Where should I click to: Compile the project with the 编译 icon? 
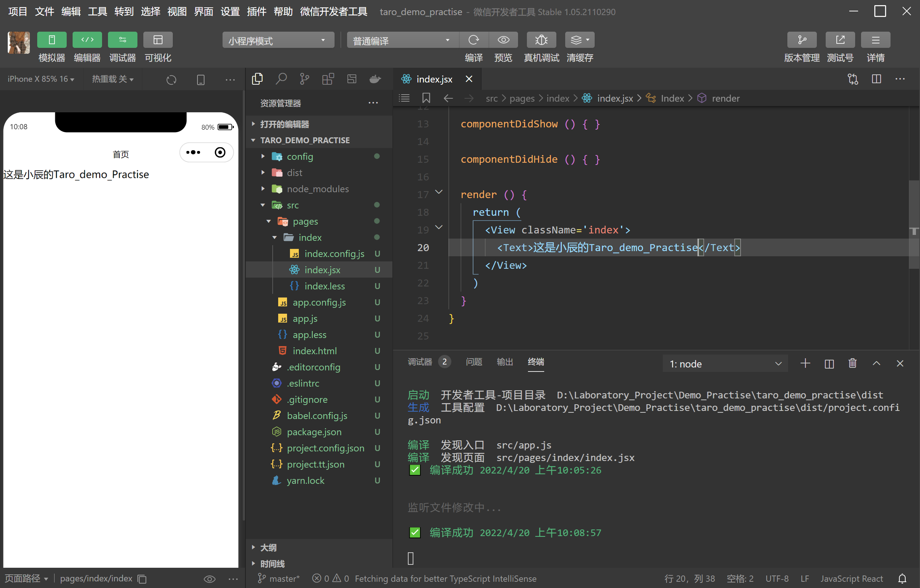[x=474, y=40]
